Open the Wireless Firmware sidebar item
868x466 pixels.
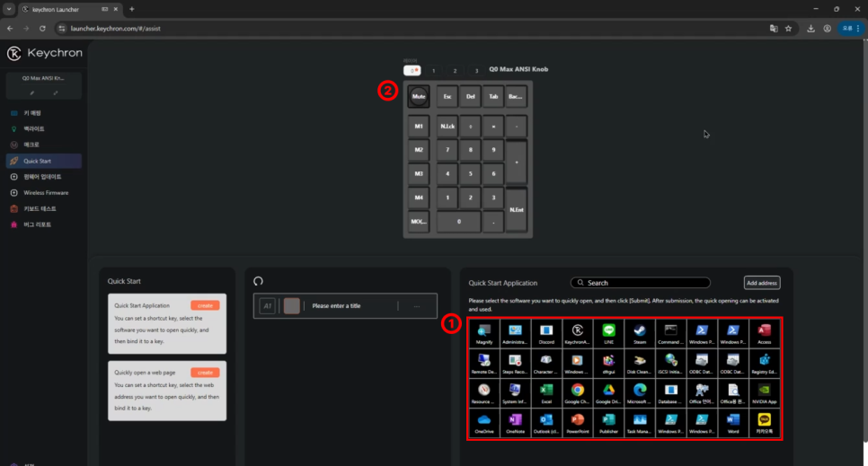coord(44,193)
